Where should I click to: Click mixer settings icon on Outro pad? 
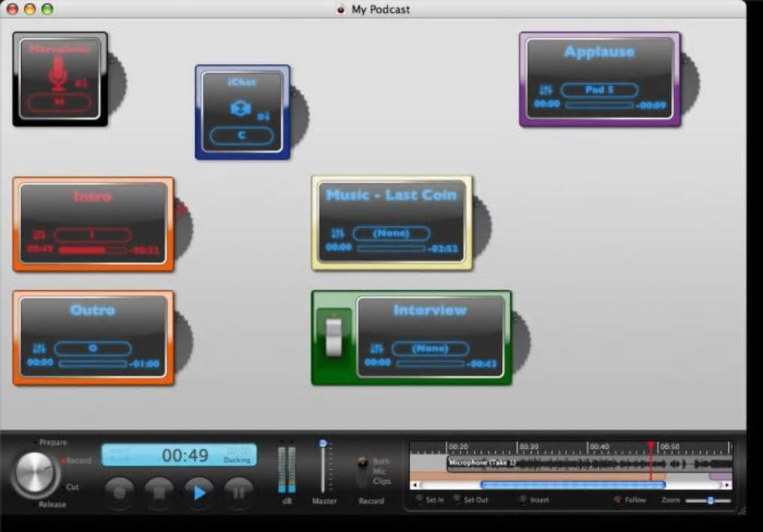click(x=39, y=349)
